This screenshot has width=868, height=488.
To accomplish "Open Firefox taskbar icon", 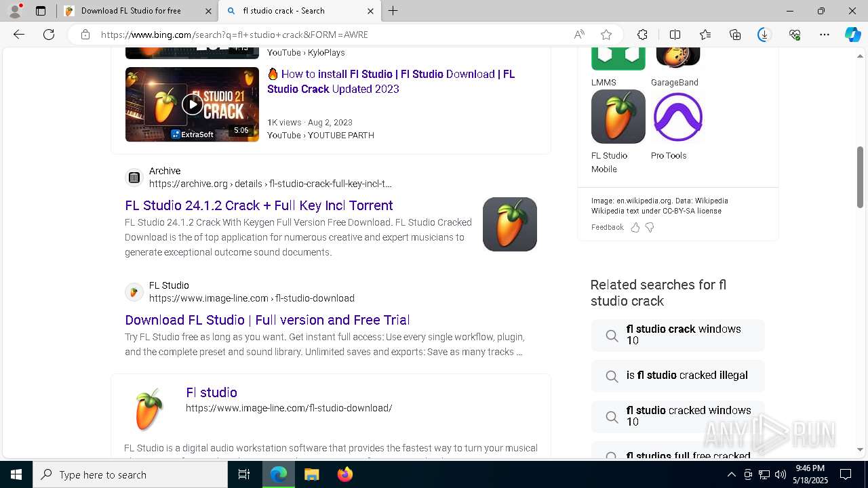I will pos(344,474).
